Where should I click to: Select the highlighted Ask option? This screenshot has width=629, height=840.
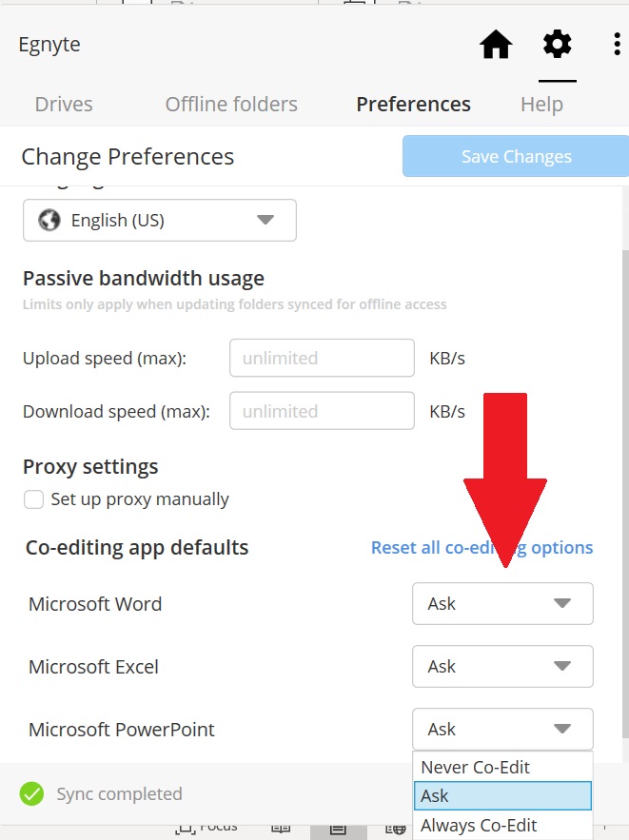[x=501, y=796]
